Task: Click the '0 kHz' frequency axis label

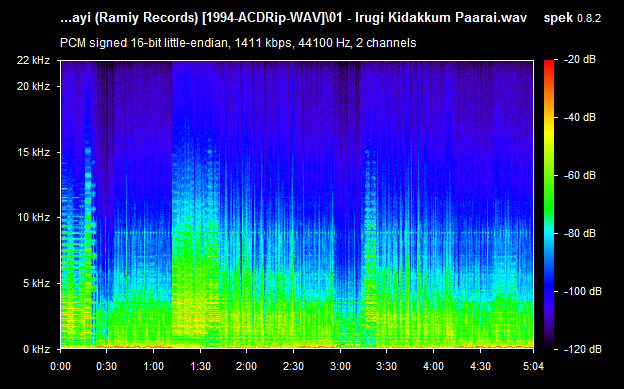Action: 36,349
